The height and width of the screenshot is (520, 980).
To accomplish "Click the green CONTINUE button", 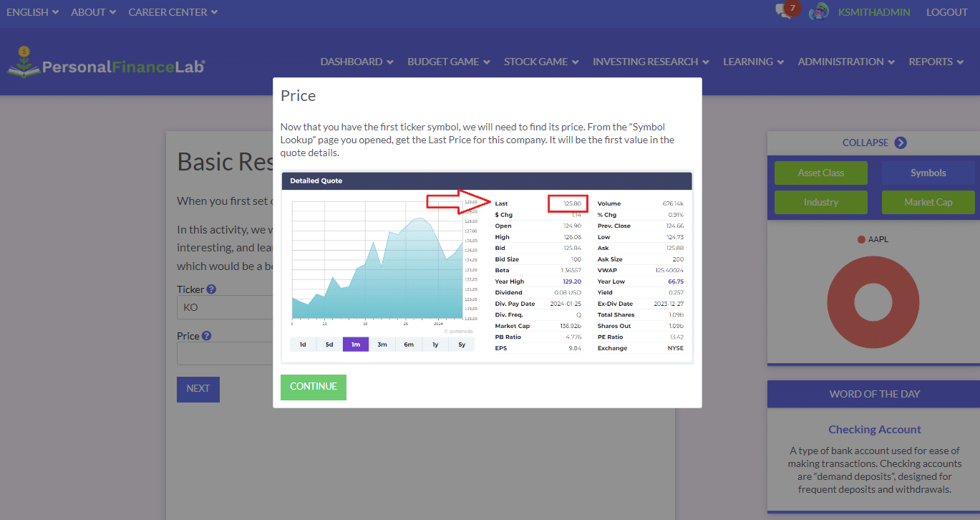I will [313, 387].
